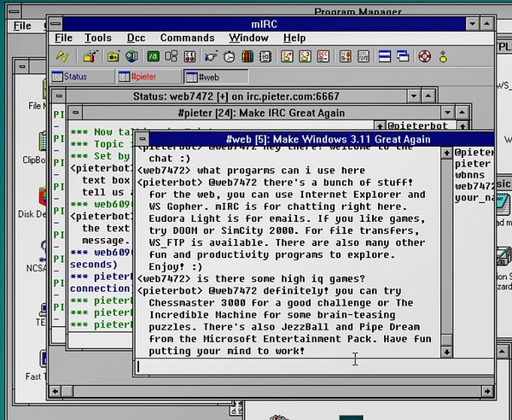Click the #web chat scroll up arrow

(x=446, y=153)
